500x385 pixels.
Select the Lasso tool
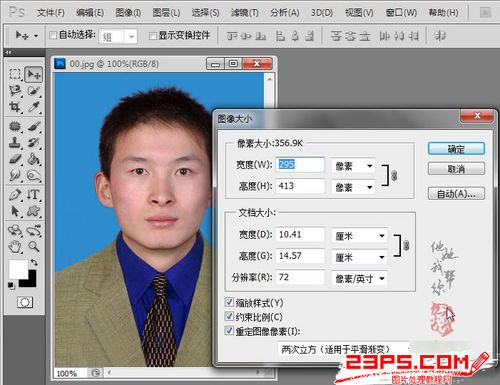(x=15, y=91)
